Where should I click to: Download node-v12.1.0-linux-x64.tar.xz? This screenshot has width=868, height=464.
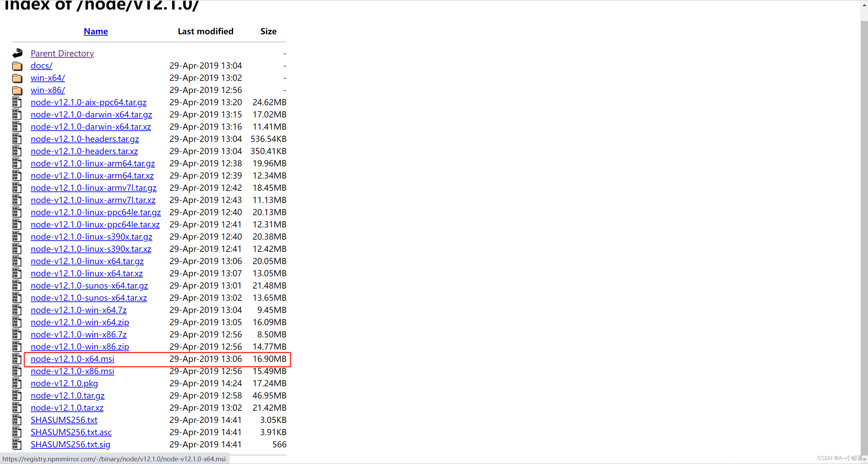click(x=87, y=273)
